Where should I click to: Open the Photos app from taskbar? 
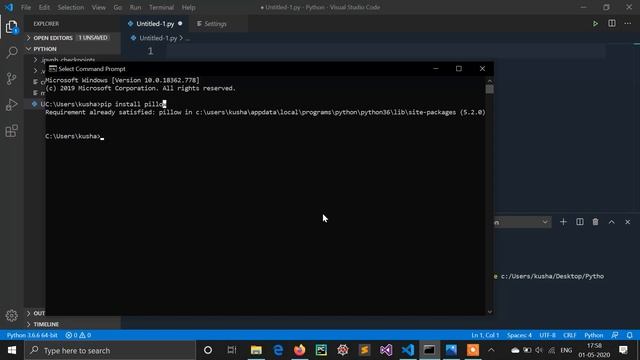451,350
